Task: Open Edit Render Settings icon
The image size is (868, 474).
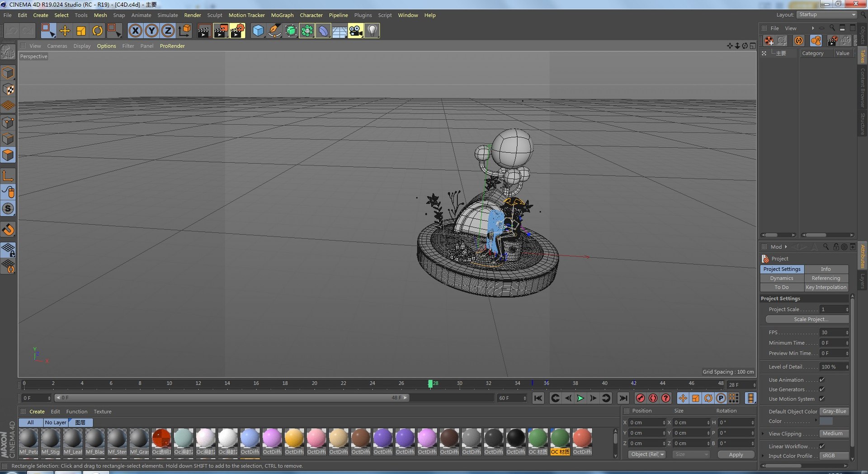Action: (237, 31)
